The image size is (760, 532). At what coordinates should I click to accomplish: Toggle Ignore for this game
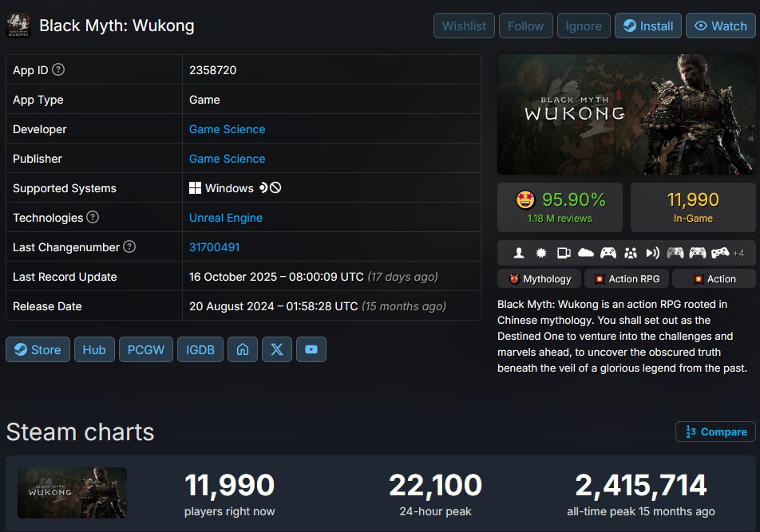click(584, 26)
